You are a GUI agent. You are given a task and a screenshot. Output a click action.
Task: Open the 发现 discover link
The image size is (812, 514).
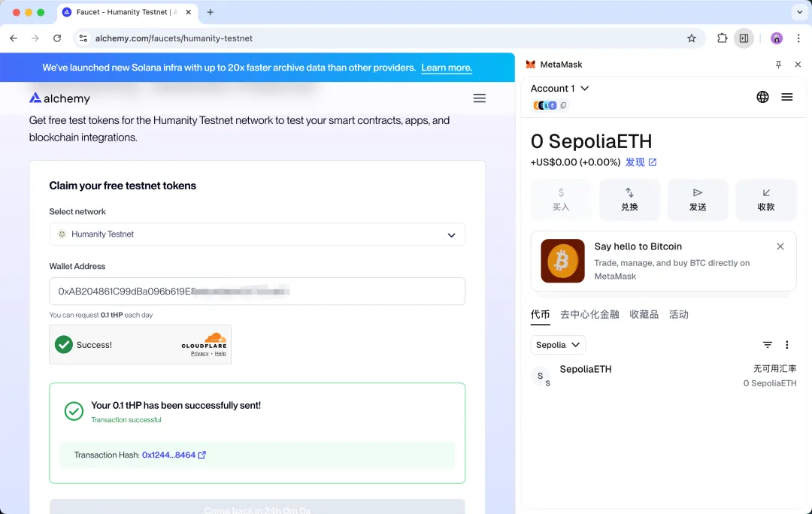point(641,162)
